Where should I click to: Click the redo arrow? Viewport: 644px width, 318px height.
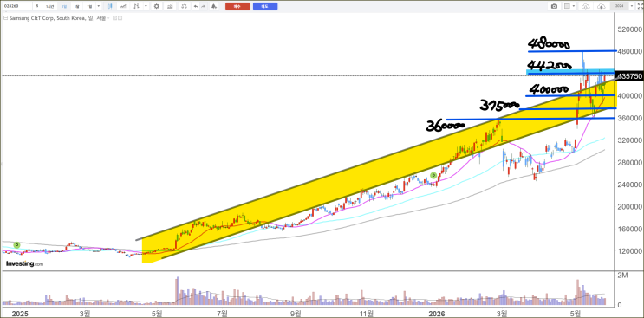pos(204,6)
